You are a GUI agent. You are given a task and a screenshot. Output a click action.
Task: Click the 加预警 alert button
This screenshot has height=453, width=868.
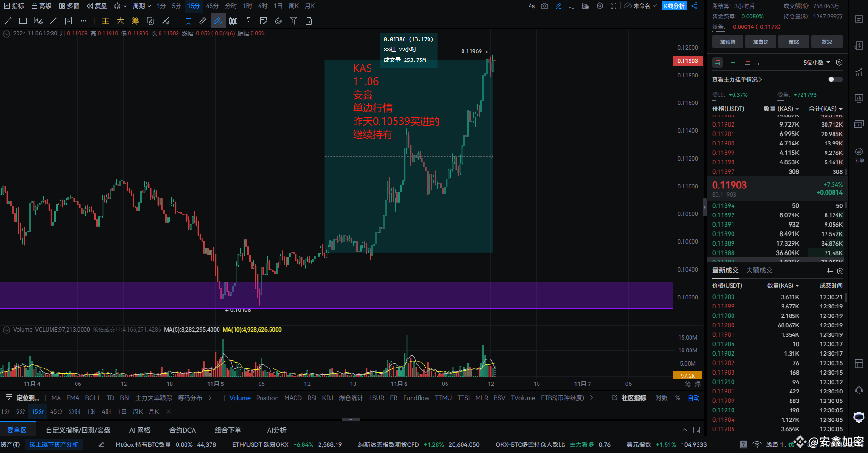pos(727,42)
